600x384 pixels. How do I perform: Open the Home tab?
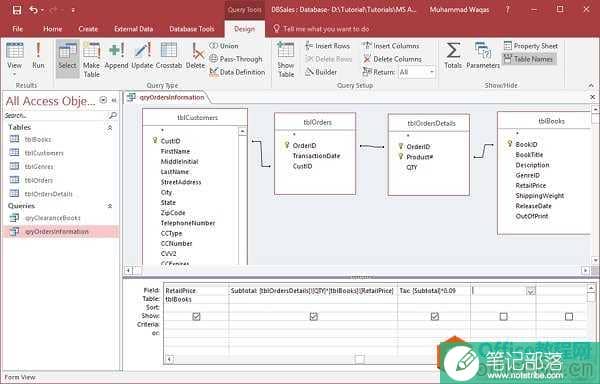(x=52, y=29)
